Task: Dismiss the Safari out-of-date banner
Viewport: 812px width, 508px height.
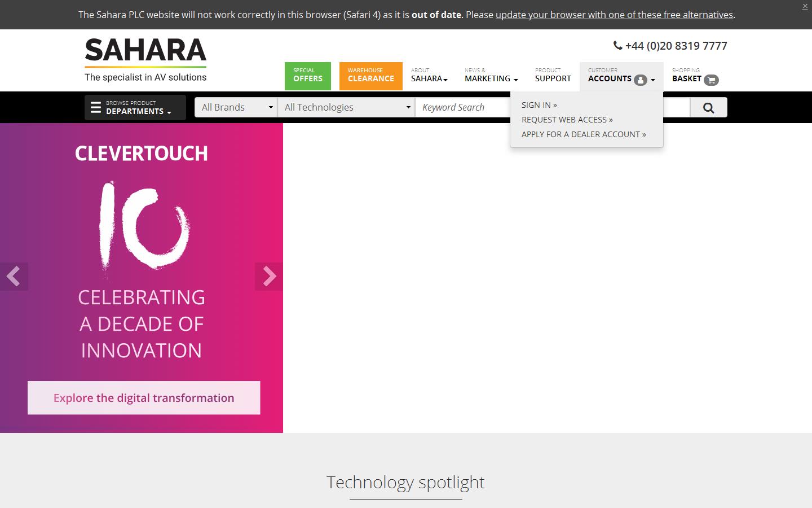Action: click(805, 6)
